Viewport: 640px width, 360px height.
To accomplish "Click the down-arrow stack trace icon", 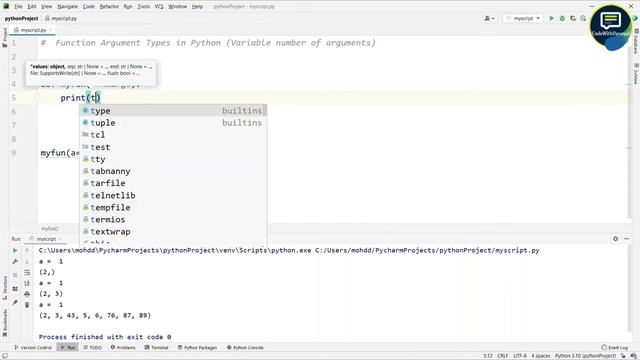I will click(x=27, y=261).
